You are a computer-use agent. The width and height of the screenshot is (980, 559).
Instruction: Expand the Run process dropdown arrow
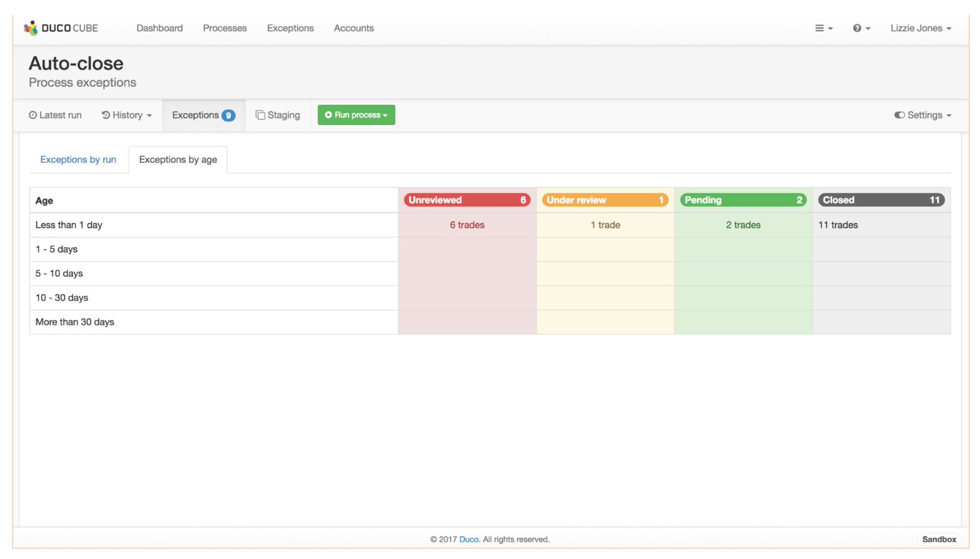[385, 115]
